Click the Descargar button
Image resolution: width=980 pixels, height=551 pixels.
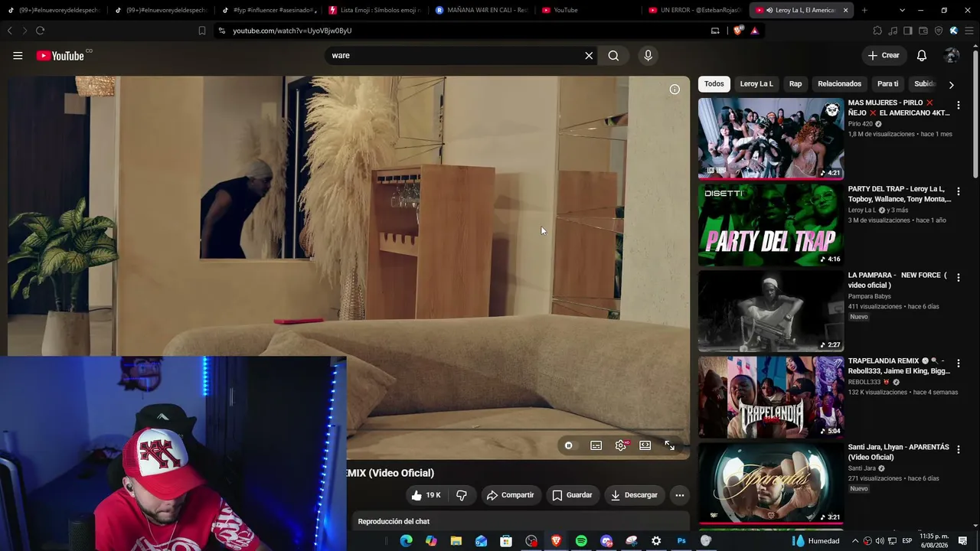[x=634, y=495]
